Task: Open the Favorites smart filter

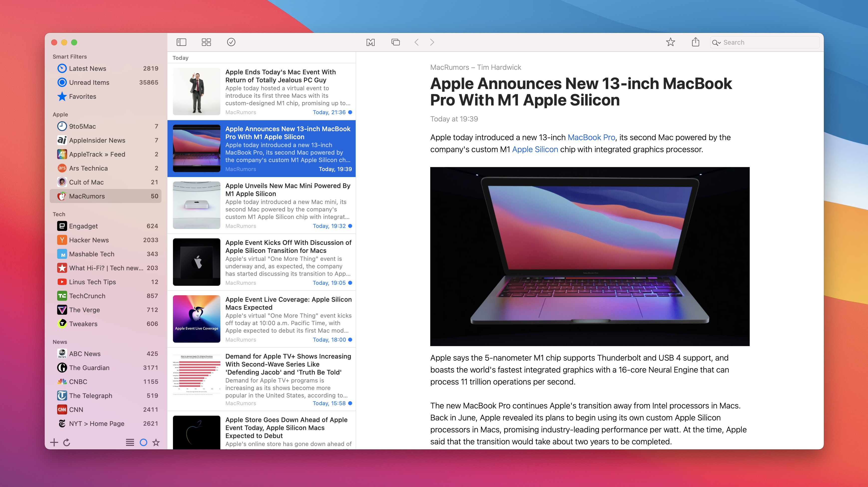Action: pos(106,97)
